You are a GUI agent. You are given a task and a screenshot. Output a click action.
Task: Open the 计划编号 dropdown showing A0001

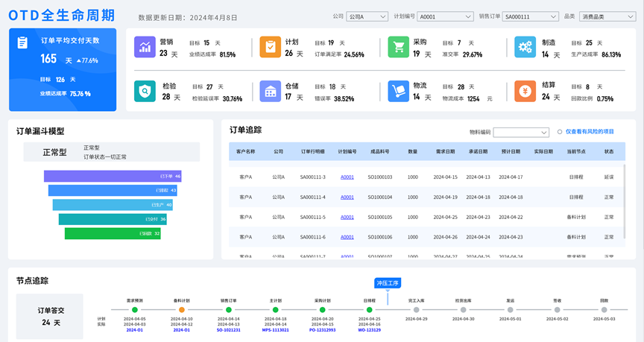point(445,16)
